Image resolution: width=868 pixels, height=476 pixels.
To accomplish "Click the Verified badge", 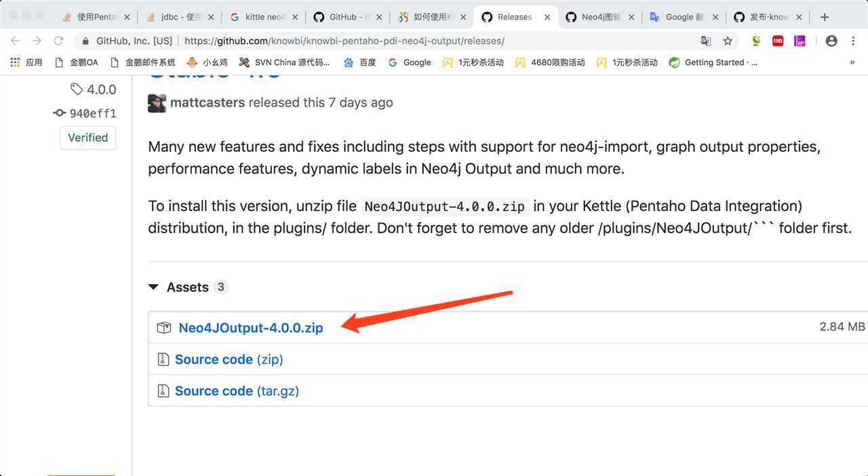I will point(88,138).
